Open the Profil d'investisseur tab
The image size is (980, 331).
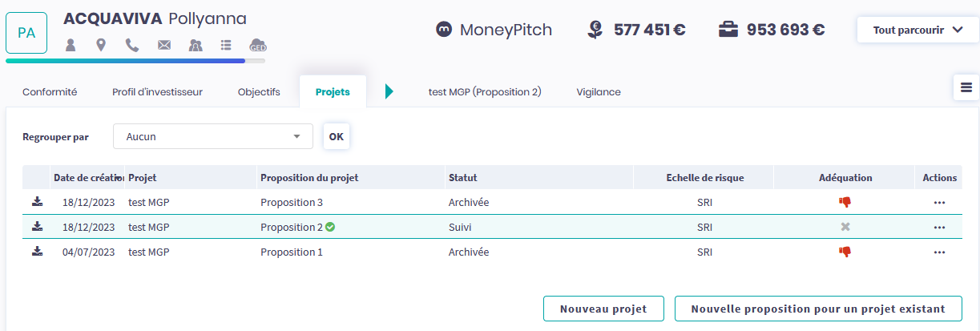click(x=157, y=92)
